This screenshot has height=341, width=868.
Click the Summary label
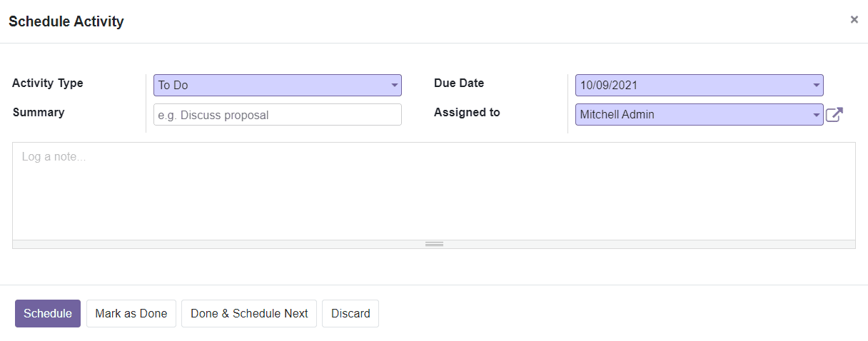pos(39,113)
